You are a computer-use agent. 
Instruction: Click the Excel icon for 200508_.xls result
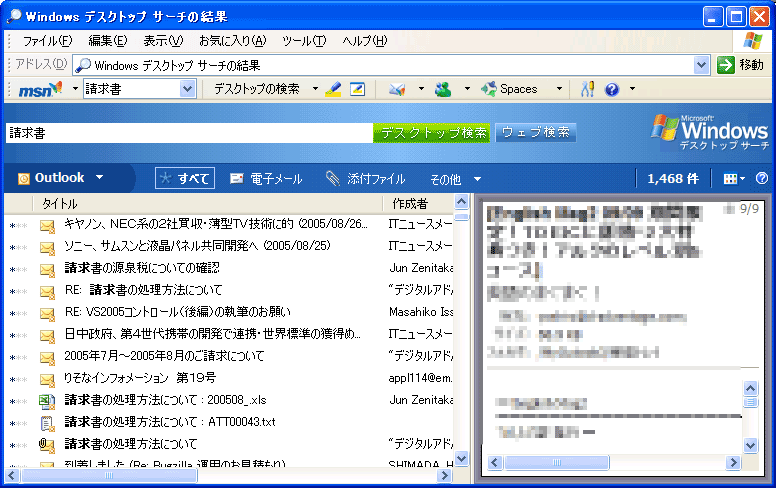click(47, 400)
